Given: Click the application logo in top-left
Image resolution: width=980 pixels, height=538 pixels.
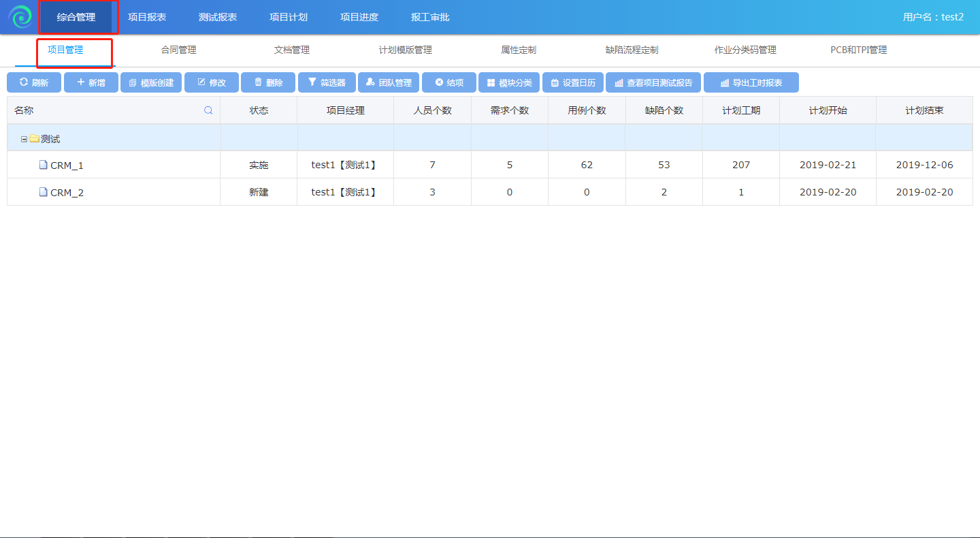Looking at the screenshot, I should tap(20, 17).
